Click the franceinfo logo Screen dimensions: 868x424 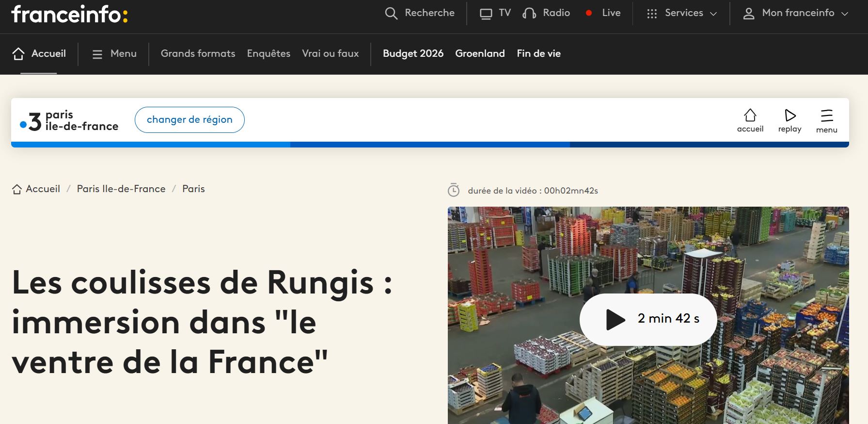(70, 14)
